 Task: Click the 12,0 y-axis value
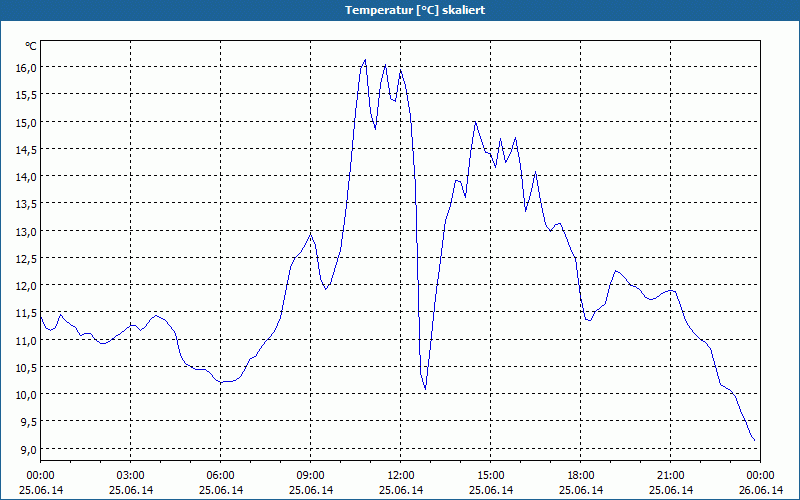pos(26,286)
